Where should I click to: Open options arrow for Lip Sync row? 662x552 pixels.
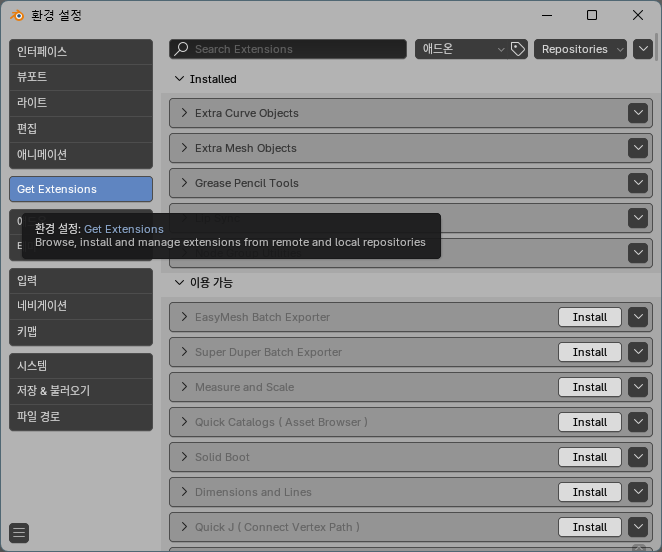tap(638, 218)
